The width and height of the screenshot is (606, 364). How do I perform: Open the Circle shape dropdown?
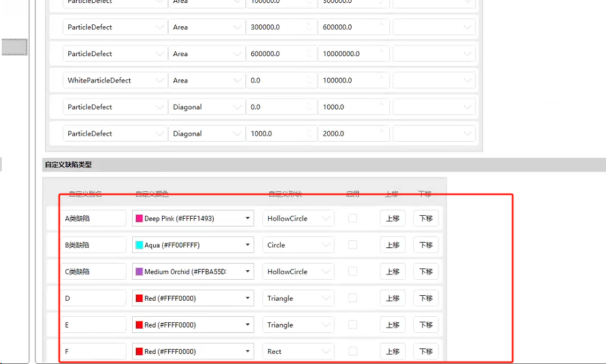point(298,245)
